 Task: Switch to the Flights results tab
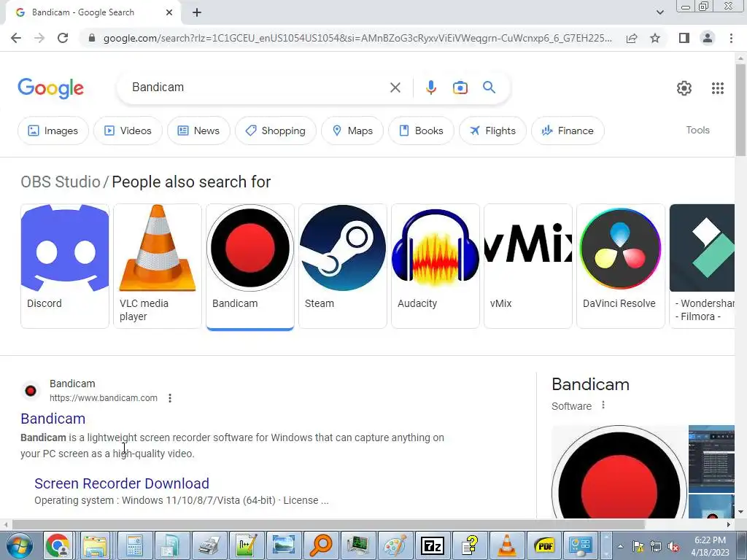point(492,131)
